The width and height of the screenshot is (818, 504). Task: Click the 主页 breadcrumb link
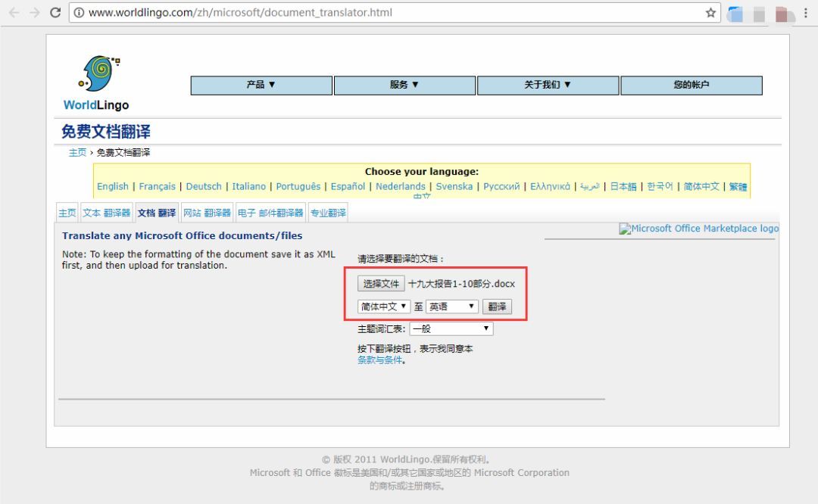pyautogui.click(x=77, y=153)
